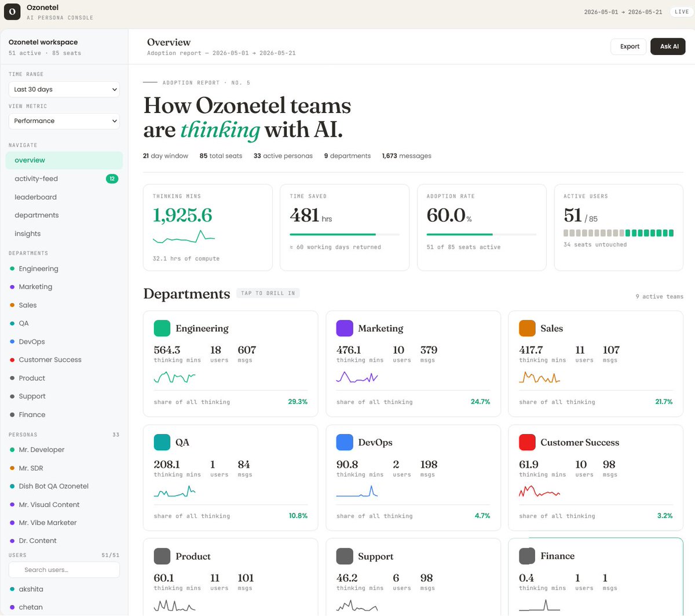Image resolution: width=695 pixels, height=616 pixels.
Task: Click the Marketing 24.7% share value
Action: [x=480, y=402]
